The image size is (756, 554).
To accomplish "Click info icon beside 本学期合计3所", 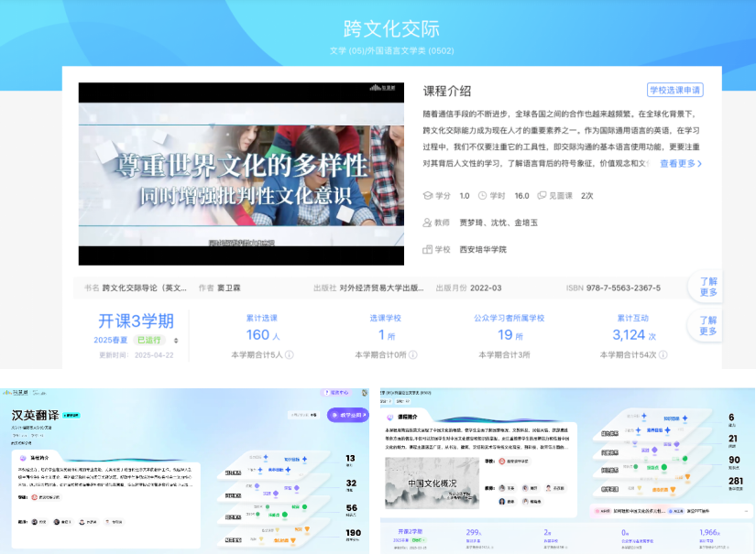I will click(535, 354).
